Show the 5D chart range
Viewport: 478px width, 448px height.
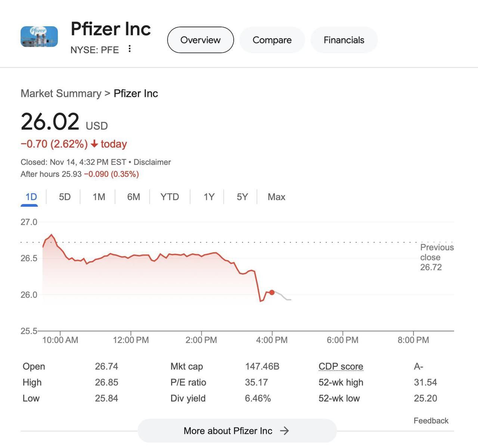65,197
